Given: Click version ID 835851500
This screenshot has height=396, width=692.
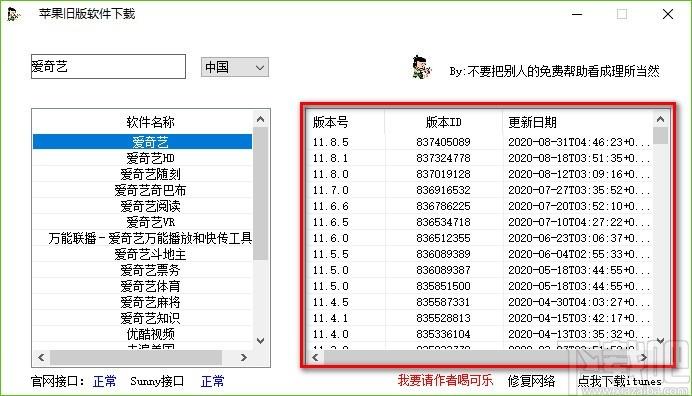Looking at the screenshot, I should pos(443,286).
